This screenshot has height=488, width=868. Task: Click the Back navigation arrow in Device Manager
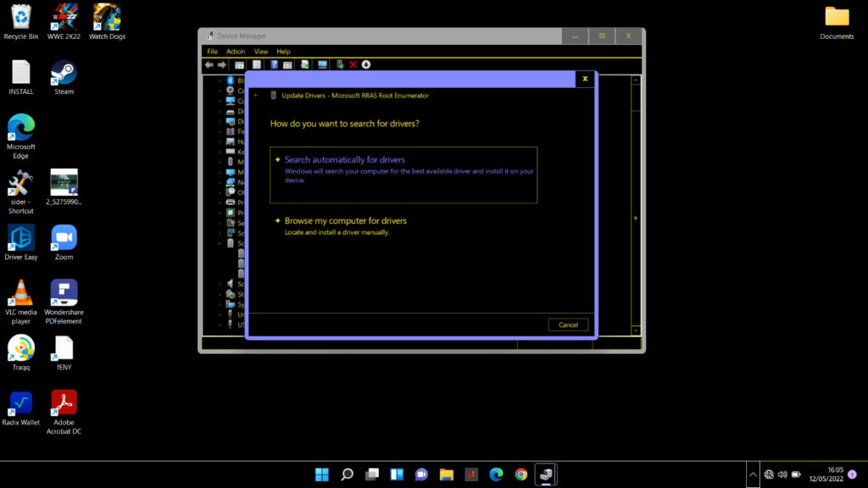click(208, 64)
